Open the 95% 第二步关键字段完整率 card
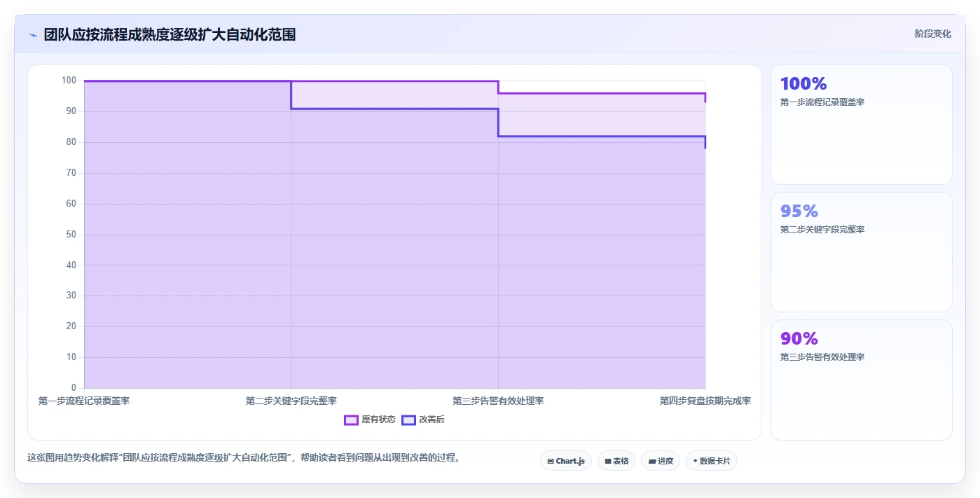Screen dimensions: 980x498 (862, 252)
